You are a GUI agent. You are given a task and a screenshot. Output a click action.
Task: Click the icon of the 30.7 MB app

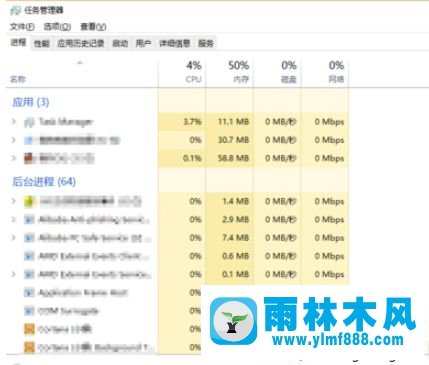29,140
